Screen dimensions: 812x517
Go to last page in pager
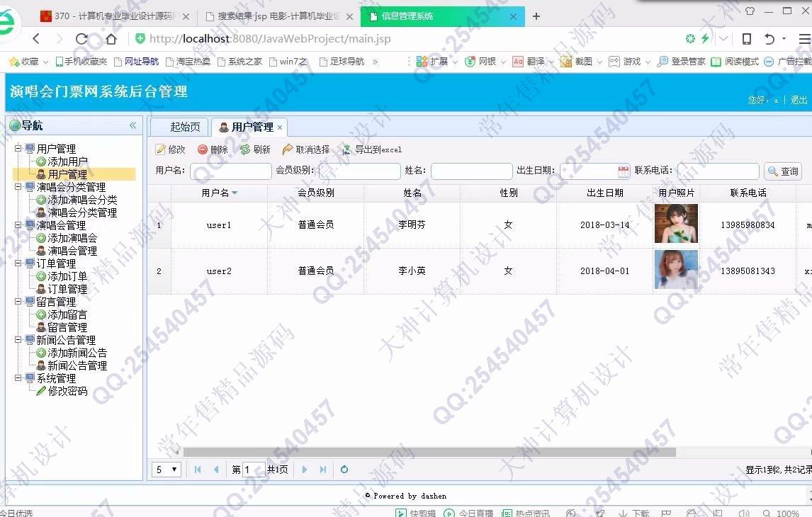[323, 470]
